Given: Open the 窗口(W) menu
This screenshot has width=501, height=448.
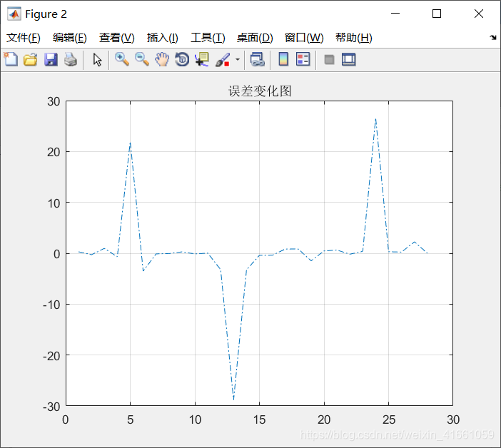Looking at the screenshot, I should click(304, 38).
